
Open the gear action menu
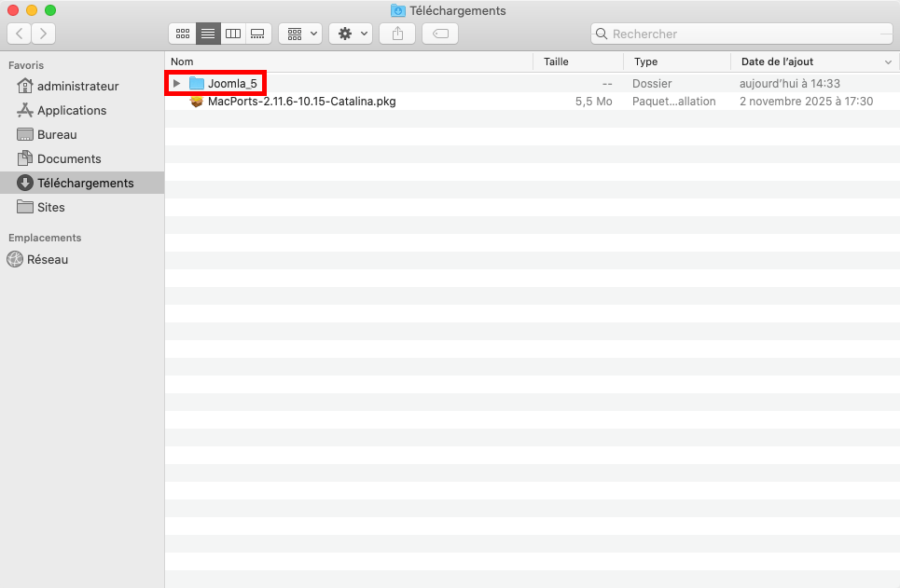[x=351, y=34]
